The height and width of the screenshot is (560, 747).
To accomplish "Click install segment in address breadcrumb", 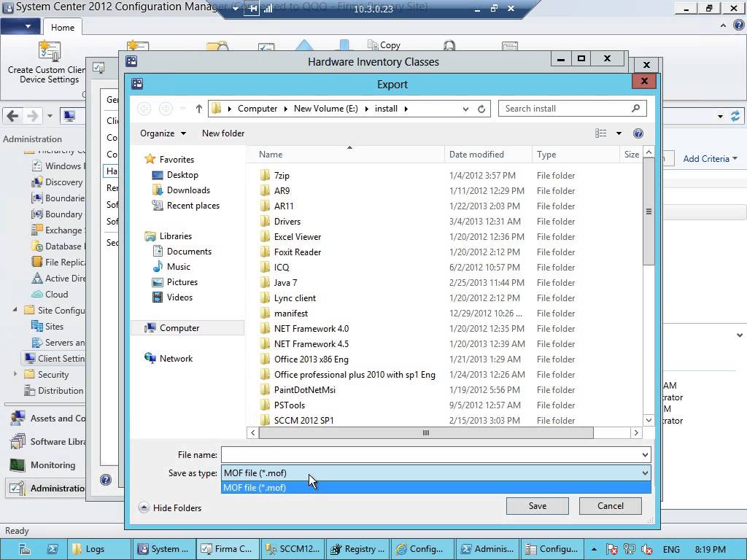I will tap(386, 109).
